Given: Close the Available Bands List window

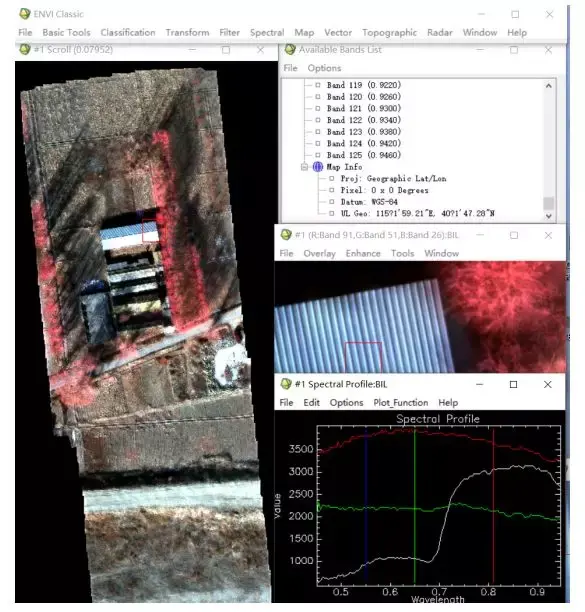Looking at the screenshot, I should (x=548, y=50).
